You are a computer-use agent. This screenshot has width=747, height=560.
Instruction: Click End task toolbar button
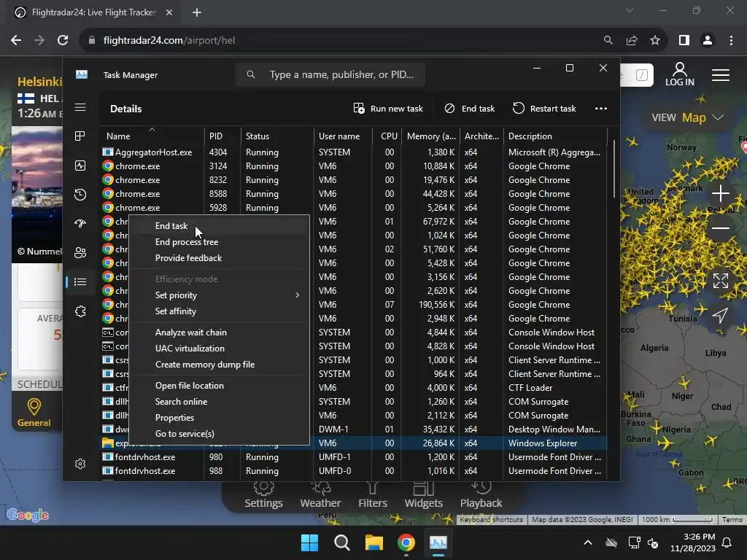(x=470, y=109)
